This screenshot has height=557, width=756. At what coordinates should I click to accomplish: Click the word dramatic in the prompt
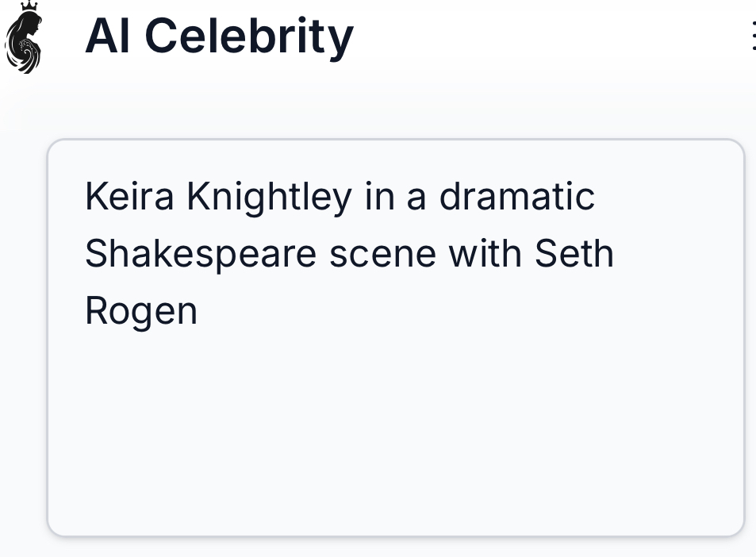[517, 196]
